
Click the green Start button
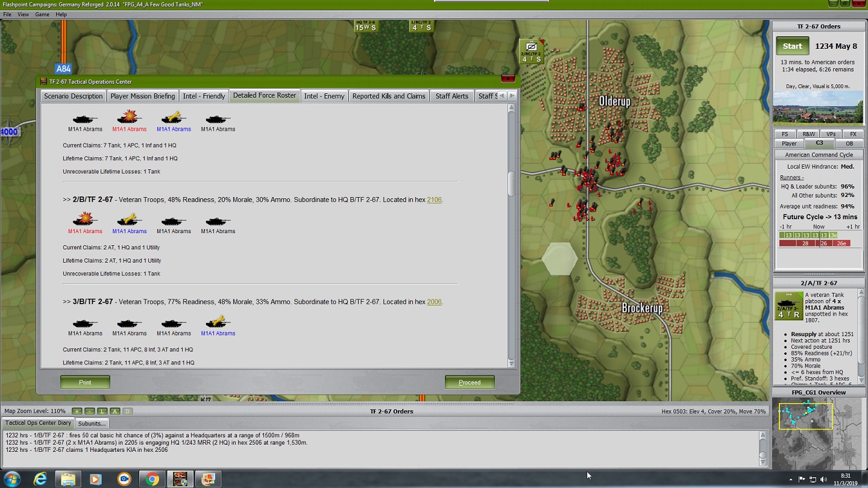pyautogui.click(x=792, y=46)
